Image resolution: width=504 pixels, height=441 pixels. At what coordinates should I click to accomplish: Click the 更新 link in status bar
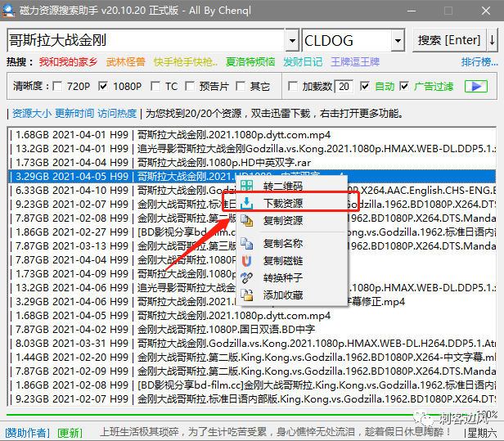(70, 433)
